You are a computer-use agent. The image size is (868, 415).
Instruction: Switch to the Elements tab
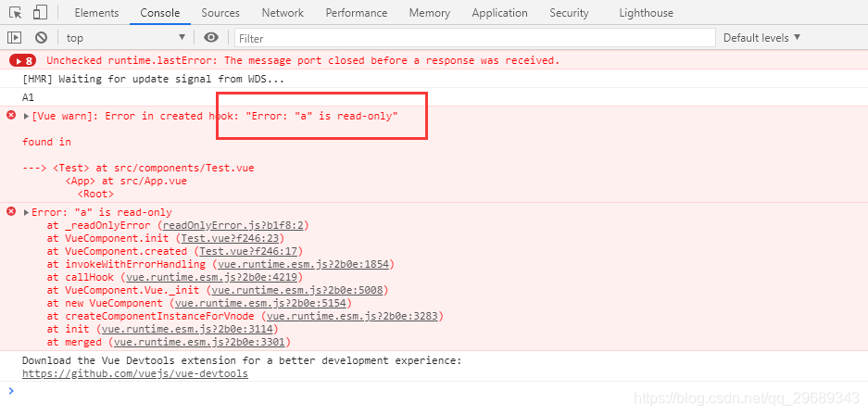[x=96, y=13]
